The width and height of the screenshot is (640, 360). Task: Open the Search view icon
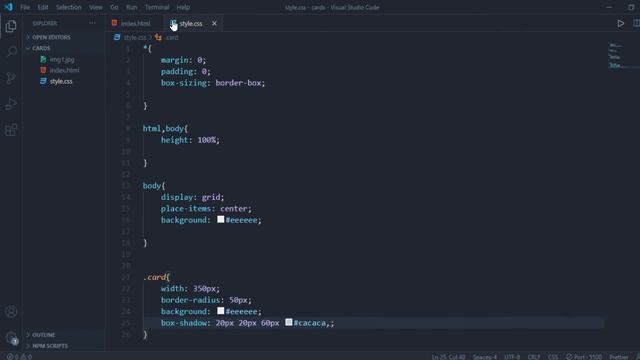tap(11, 52)
